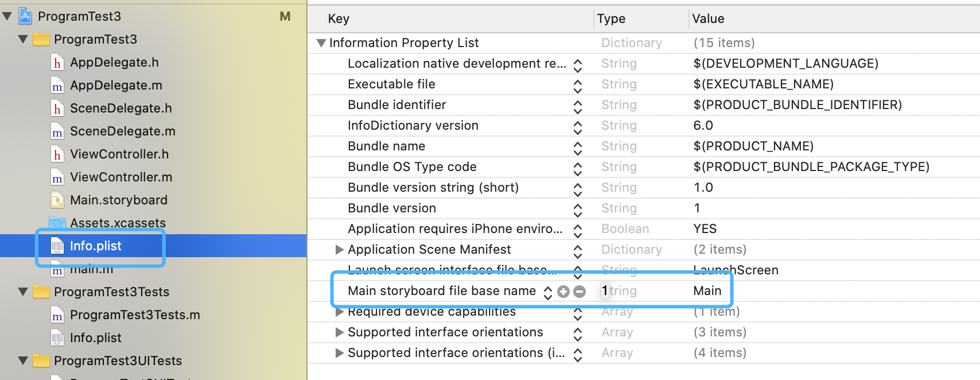980x380 pixels.
Task: Click the SceneDelegate.m source file icon
Action: point(57,131)
